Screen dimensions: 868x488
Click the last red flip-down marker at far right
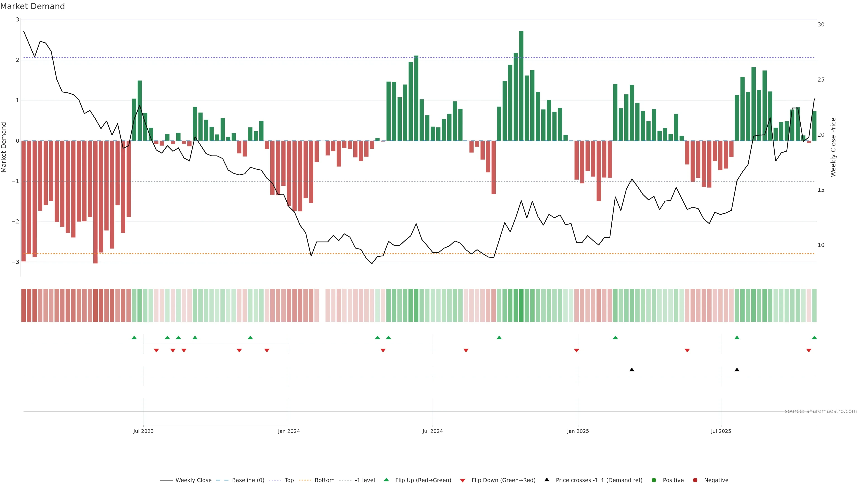click(x=809, y=351)
